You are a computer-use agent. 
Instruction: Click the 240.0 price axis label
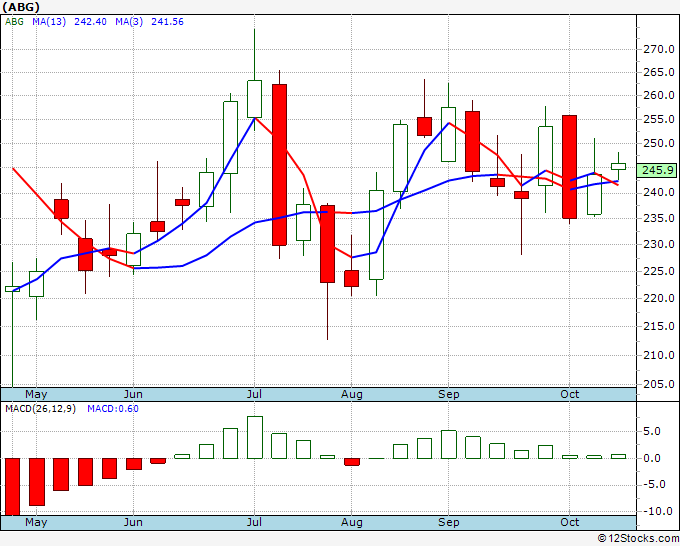pyautogui.click(x=658, y=192)
